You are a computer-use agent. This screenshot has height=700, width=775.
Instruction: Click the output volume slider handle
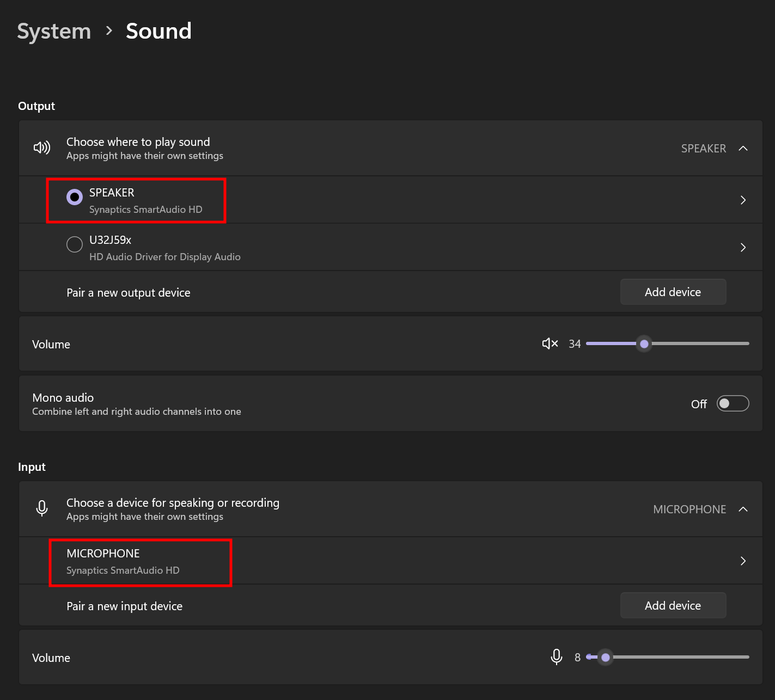pyautogui.click(x=644, y=343)
